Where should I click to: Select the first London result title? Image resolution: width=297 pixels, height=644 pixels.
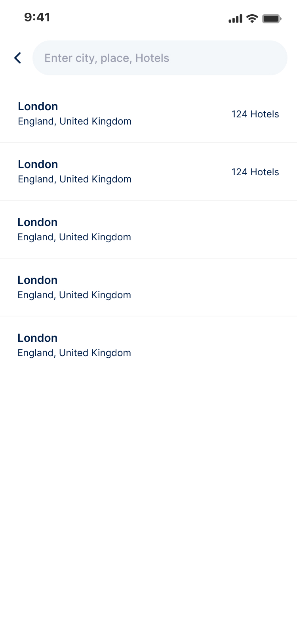[38, 106]
